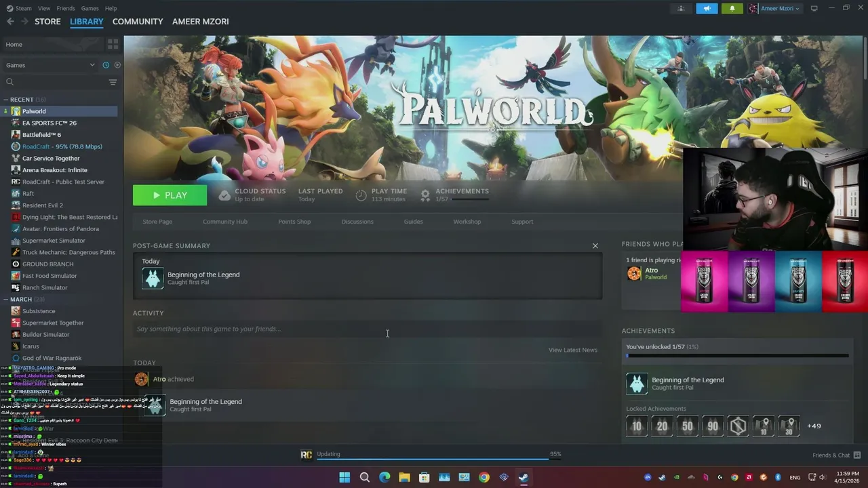Open Microsoft Edge from taskbar

[x=384, y=477]
